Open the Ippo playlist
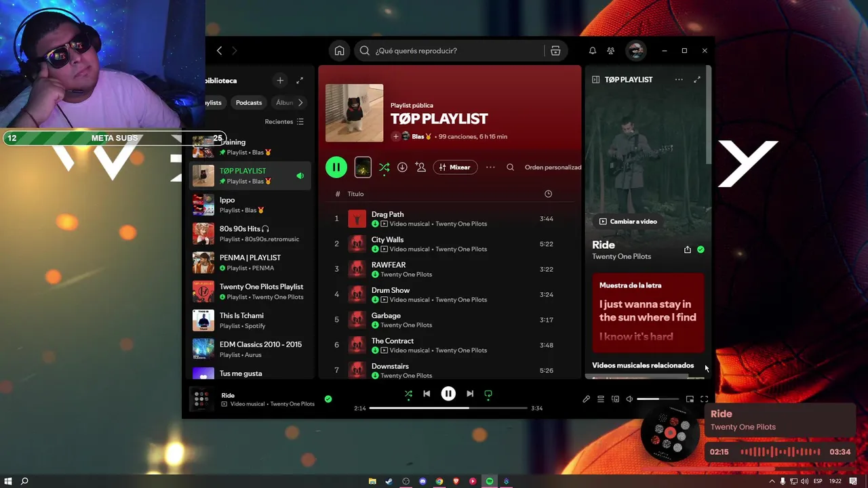Image resolution: width=868 pixels, height=488 pixels. tap(250, 205)
